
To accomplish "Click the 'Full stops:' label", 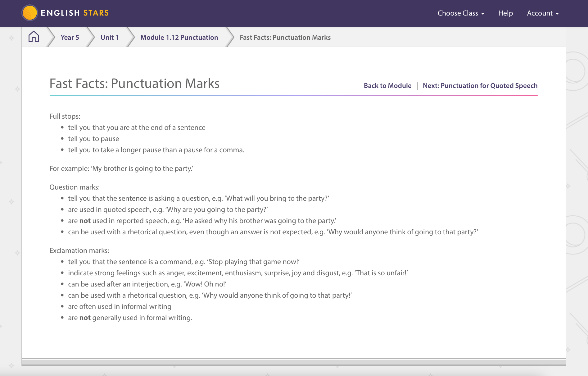I will pyautogui.click(x=65, y=116).
